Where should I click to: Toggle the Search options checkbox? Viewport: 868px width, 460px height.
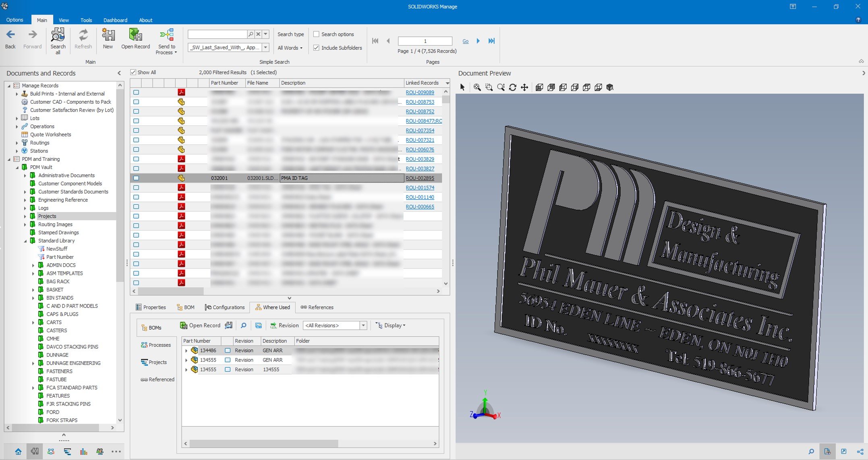[x=316, y=34]
